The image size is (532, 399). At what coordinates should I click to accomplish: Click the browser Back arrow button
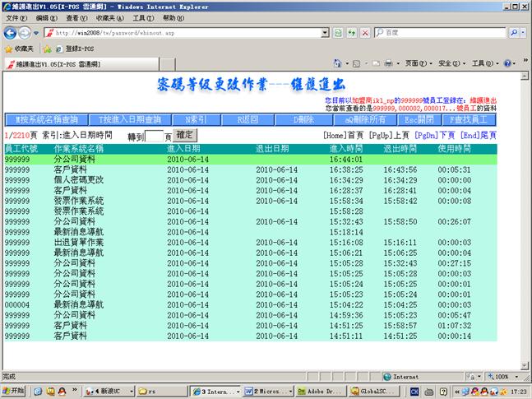tap(11, 33)
